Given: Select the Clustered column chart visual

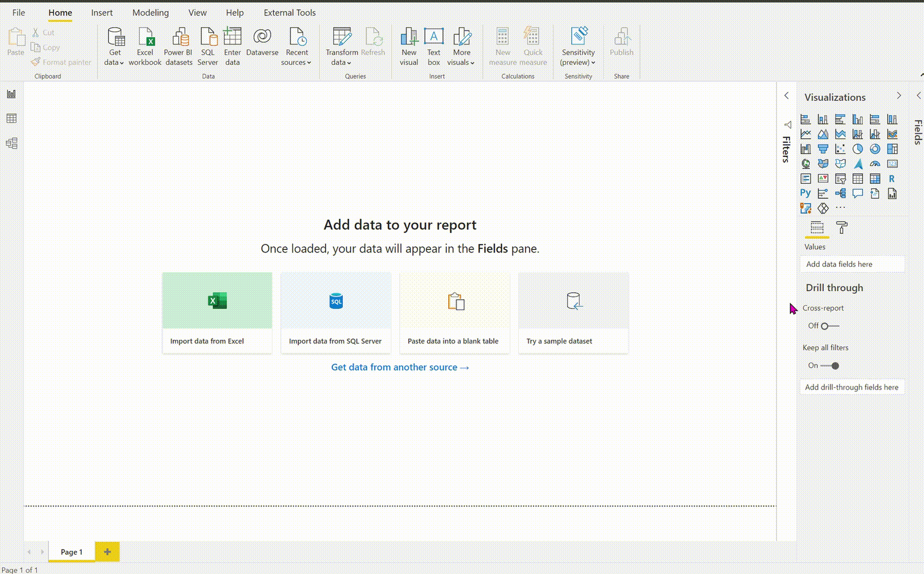Looking at the screenshot, I should tap(858, 119).
